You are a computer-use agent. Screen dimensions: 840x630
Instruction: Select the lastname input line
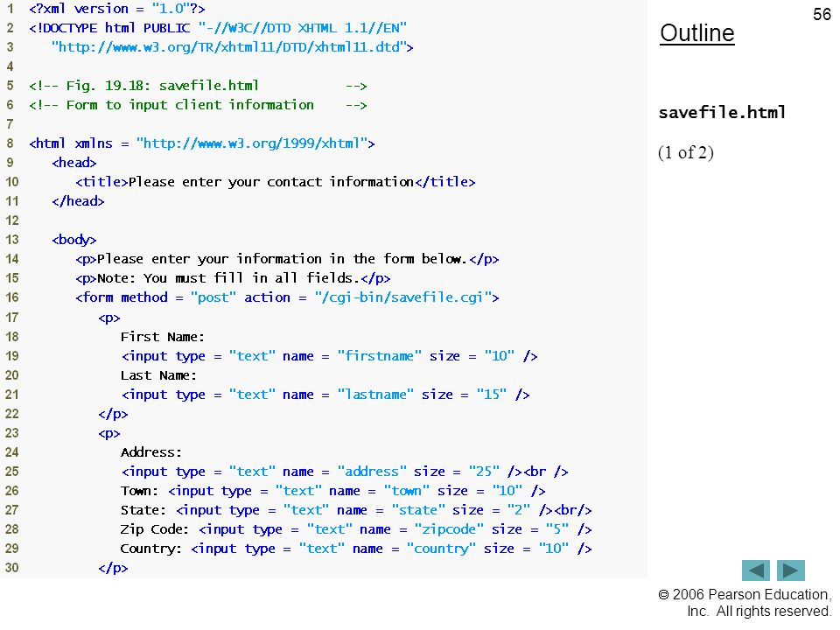coord(325,395)
